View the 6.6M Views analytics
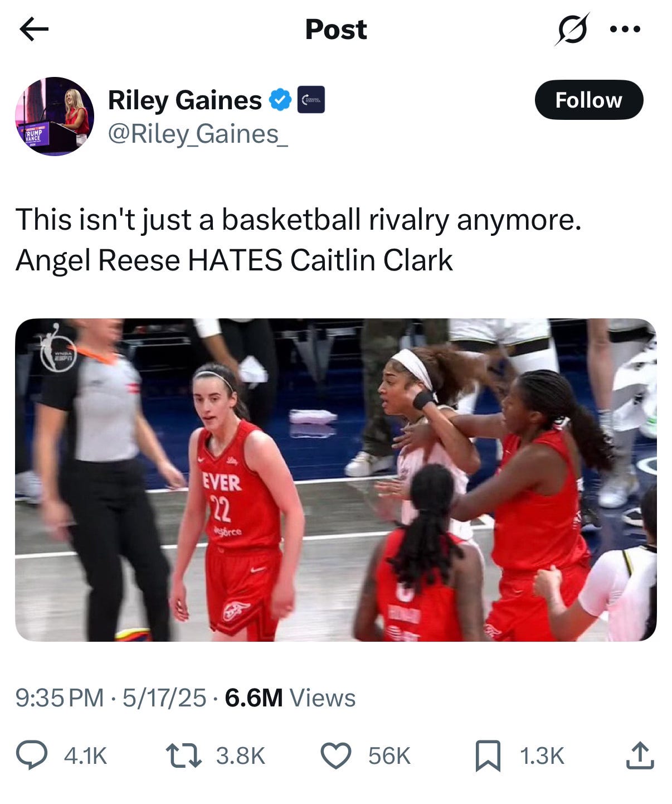Viewport: 672px width, 804px height. tap(290, 698)
